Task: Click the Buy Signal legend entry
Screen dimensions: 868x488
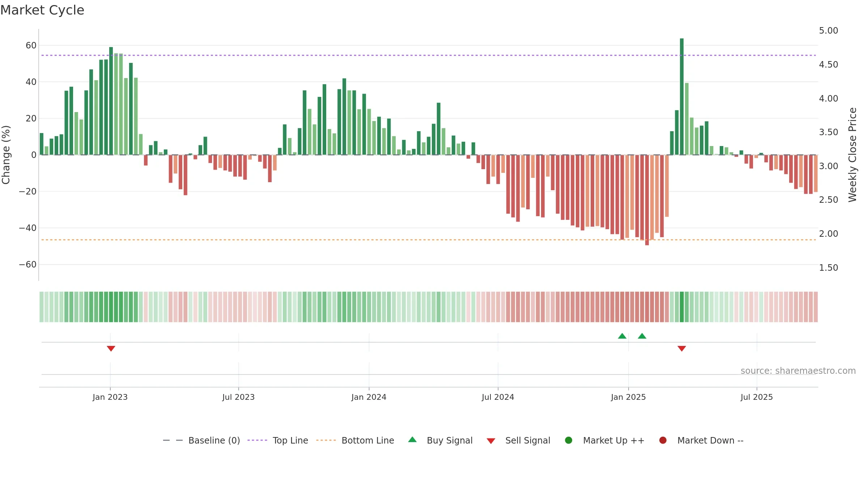Action: (440, 440)
